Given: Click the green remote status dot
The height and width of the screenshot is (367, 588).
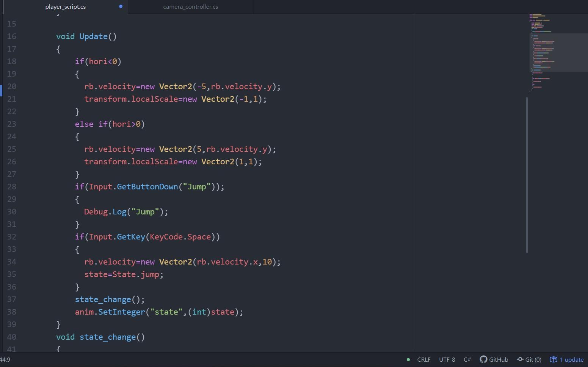Looking at the screenshot, I should [408, 359].
